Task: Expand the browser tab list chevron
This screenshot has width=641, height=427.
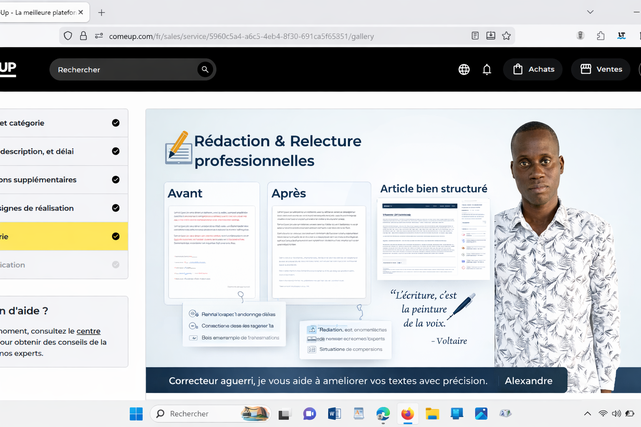Action: [x=590, y=12]
